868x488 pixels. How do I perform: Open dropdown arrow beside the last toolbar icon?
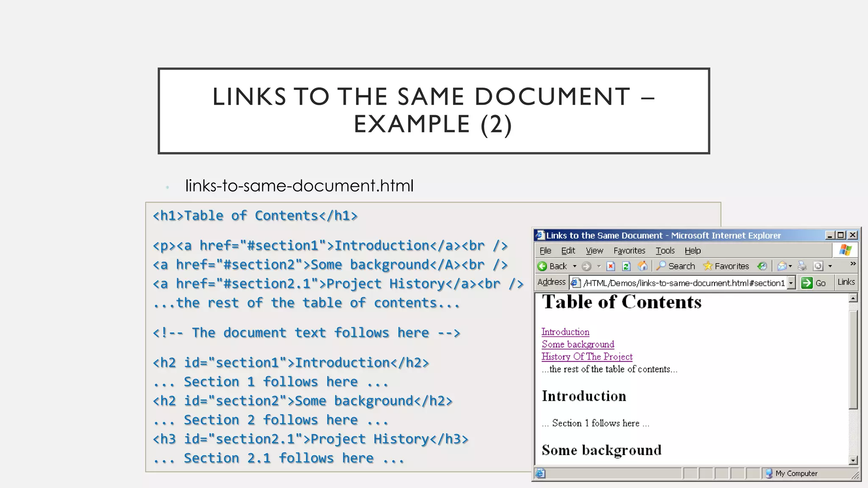tap(830, 266)
